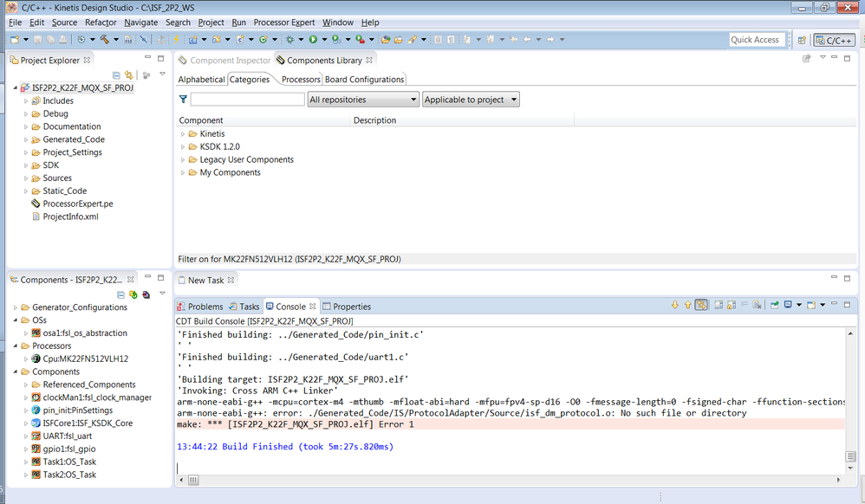This screenshot has height=504, width=865.
Task: Expand KSDK 1.2.0 category
Action: (x=183, y=146)
